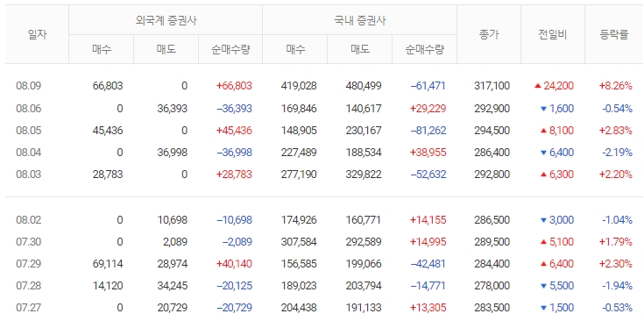Click closing price 289,500

[x=492, y=242]
